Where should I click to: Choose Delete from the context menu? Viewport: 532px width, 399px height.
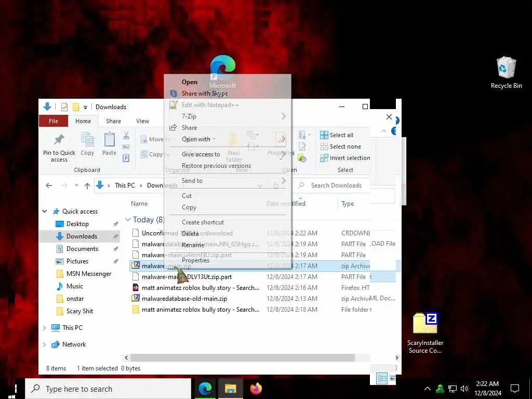(x=228, y=234)
